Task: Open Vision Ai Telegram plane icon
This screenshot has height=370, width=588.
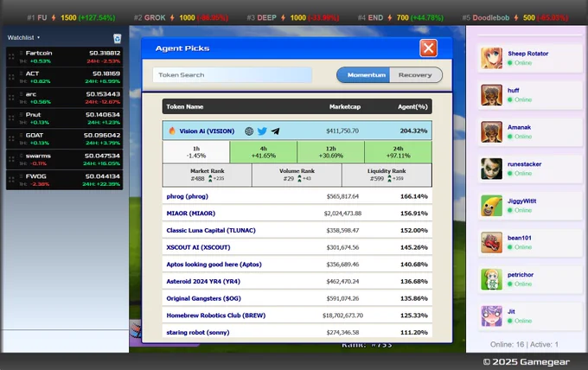Action: pyautogui.click(x=275, y=131)
